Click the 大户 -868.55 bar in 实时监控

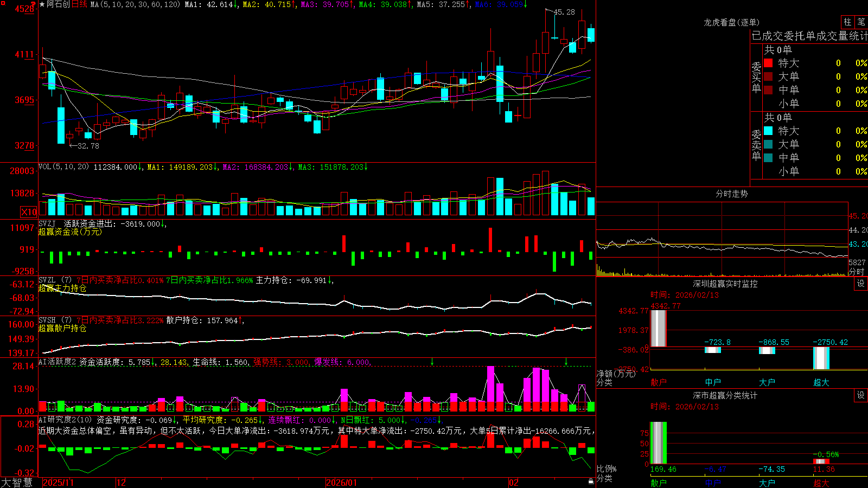767,350
